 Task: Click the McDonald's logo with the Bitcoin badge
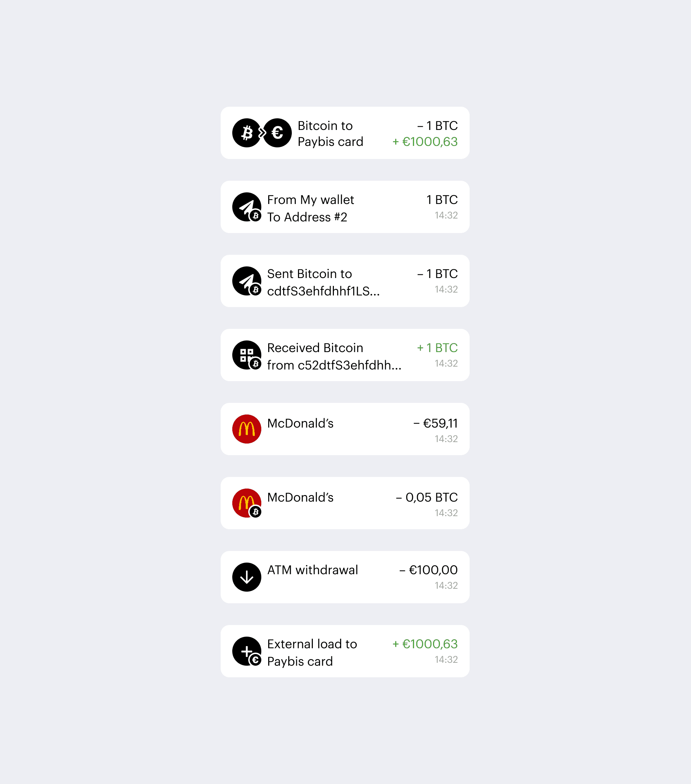click(247, 503)
